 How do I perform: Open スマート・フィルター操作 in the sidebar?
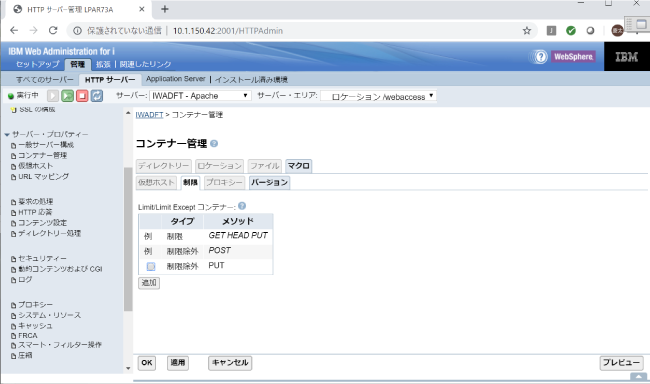60,345
